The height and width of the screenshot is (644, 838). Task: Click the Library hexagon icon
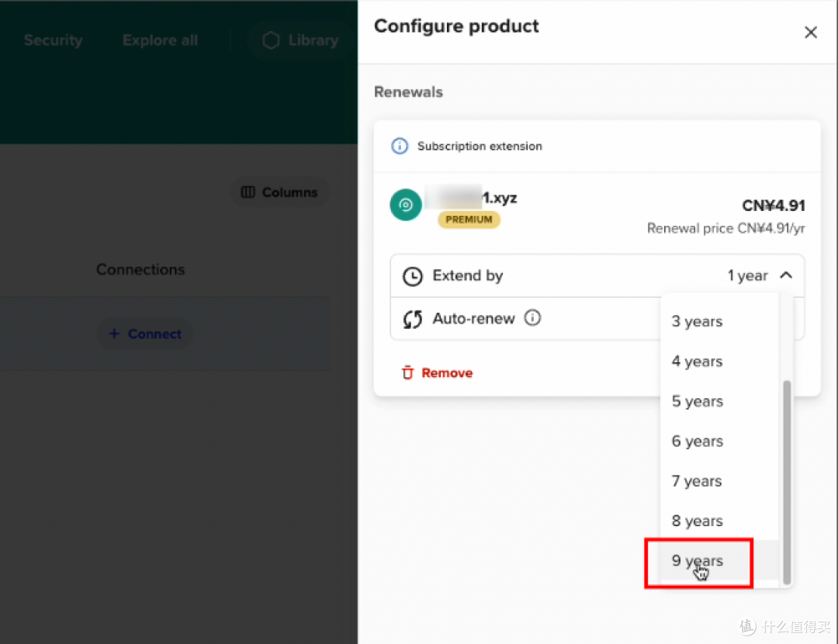[x=271, y=40]
